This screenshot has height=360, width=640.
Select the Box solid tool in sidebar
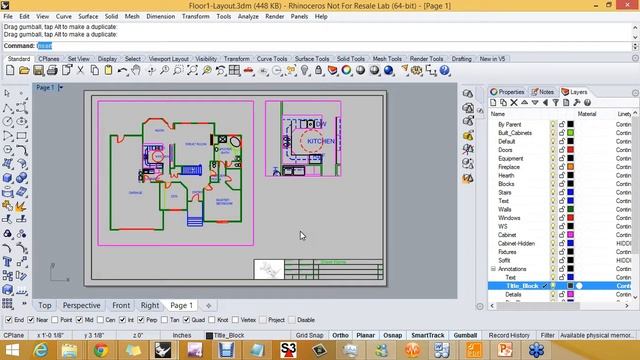coord(7,178)
